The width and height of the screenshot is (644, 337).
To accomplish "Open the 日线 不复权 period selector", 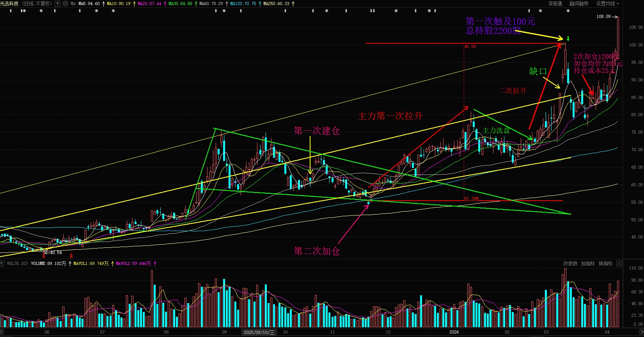I will click(x=37, y=4).
